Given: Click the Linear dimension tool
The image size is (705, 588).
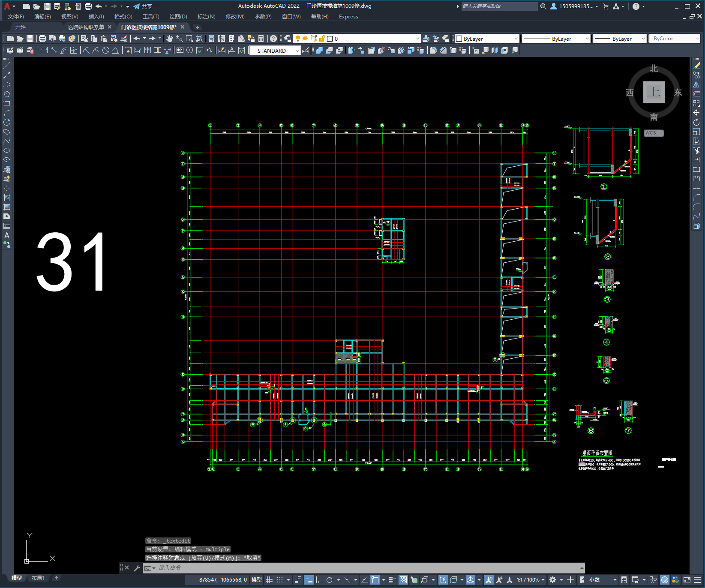Looking at the screenshot, I should [44, 50].
